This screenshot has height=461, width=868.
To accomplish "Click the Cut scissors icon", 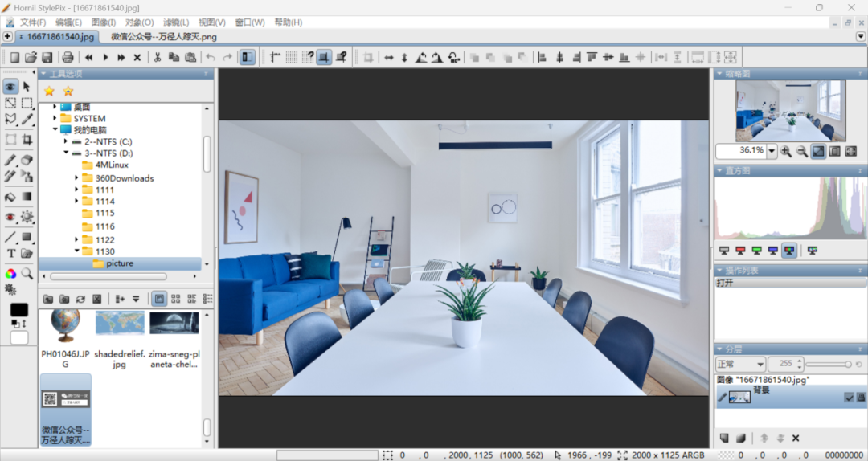I will (158, 57).
